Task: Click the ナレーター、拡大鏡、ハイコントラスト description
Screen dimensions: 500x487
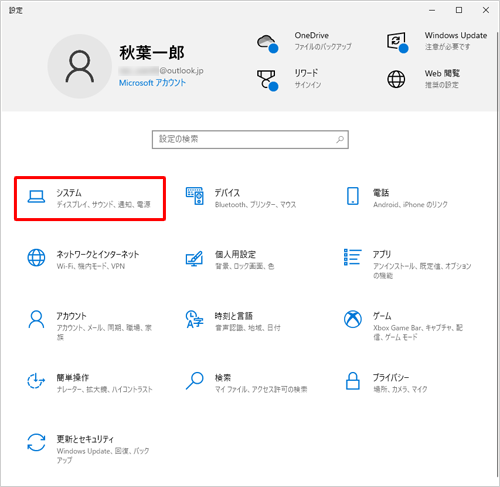Action: pos(104,389)
